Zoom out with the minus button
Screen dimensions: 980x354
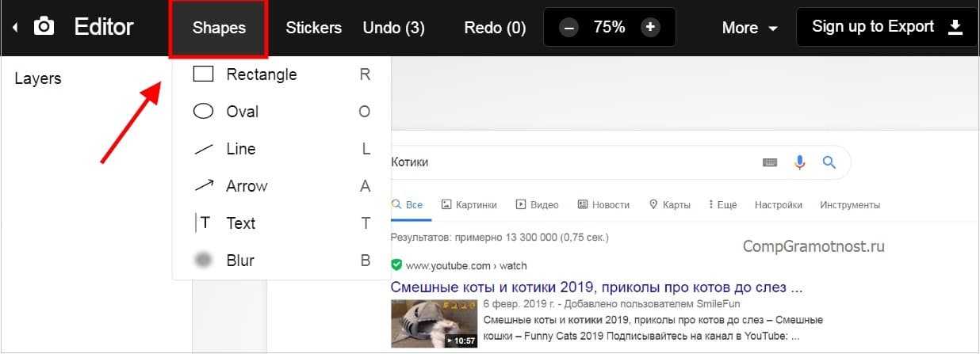point(568,28)
